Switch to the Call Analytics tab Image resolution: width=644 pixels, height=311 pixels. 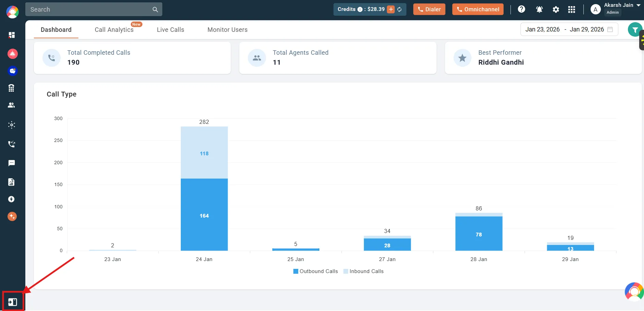pyautogui.click(x=114, y=30)
